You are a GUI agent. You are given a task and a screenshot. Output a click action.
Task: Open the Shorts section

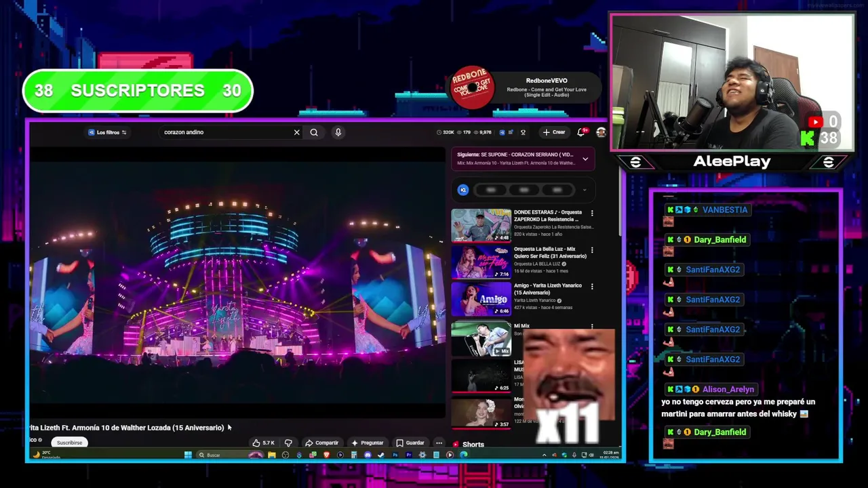coord(468,445)
